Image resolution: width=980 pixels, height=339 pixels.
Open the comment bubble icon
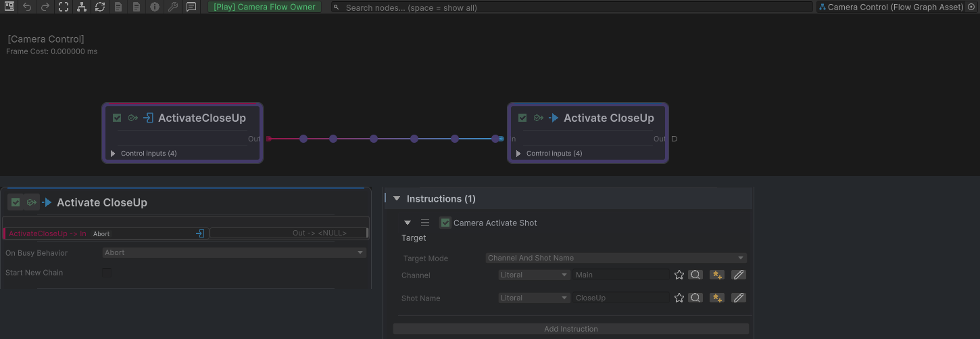[191, 7]
